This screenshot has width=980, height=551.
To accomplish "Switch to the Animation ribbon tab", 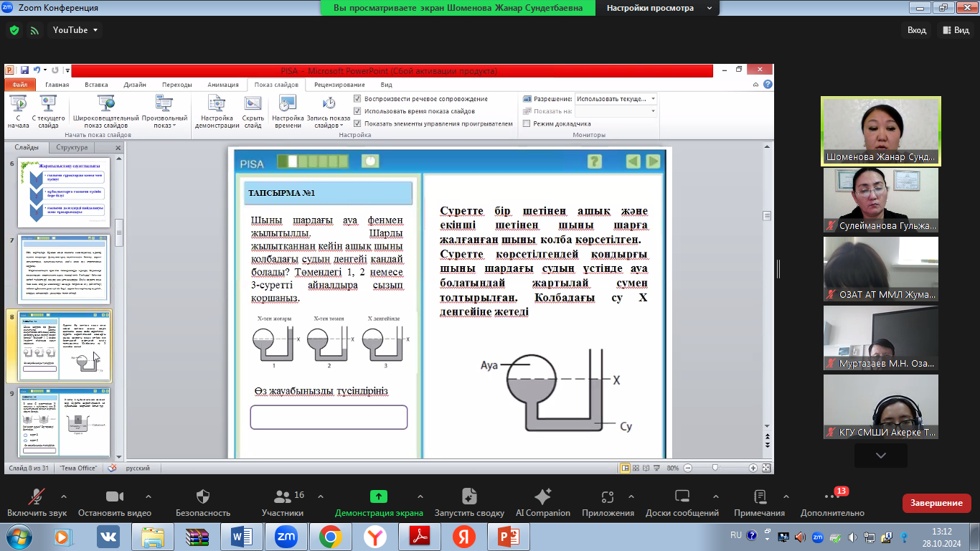I will (x=222, y=85).
